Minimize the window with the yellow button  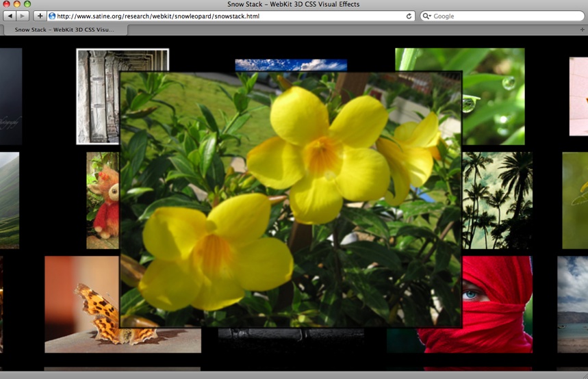point(17,4)
